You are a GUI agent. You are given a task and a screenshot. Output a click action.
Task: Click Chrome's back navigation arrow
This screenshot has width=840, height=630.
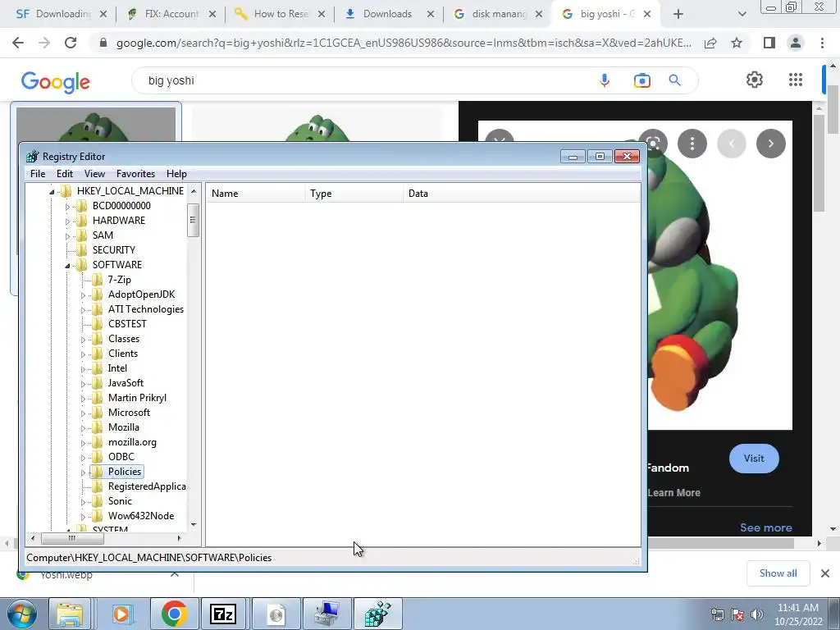(18, 43)
